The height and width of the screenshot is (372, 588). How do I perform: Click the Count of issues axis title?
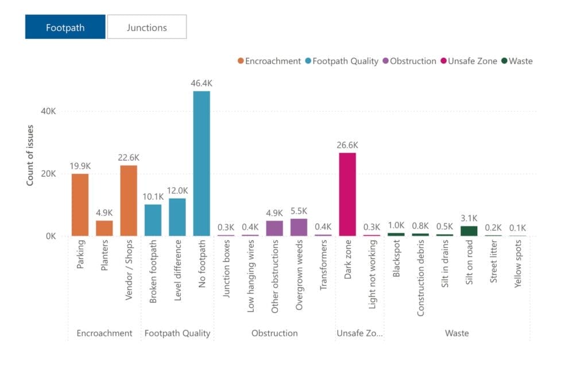tap(32, 155)
